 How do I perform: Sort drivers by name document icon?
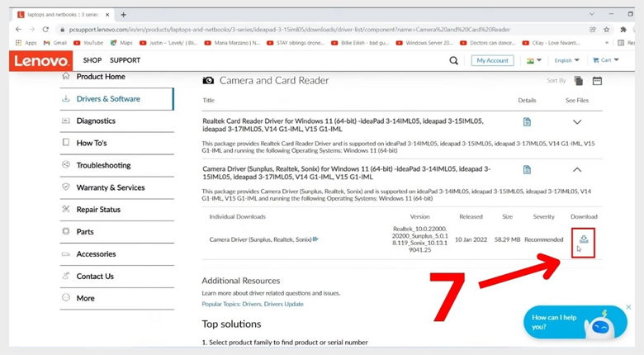point(579,81)
